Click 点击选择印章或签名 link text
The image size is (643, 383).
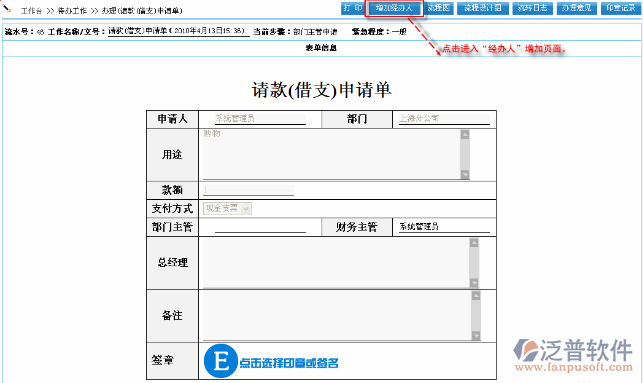pyautogui.click(x=289, y=363)
